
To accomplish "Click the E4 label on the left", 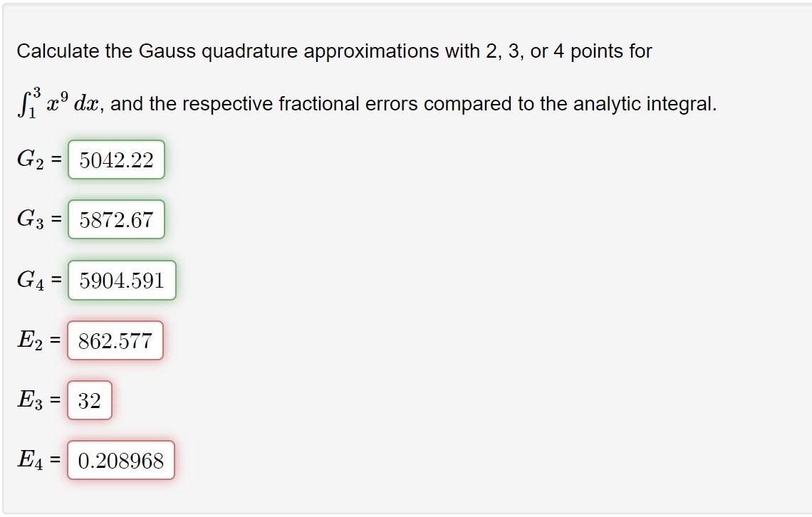I will point(31,461).
